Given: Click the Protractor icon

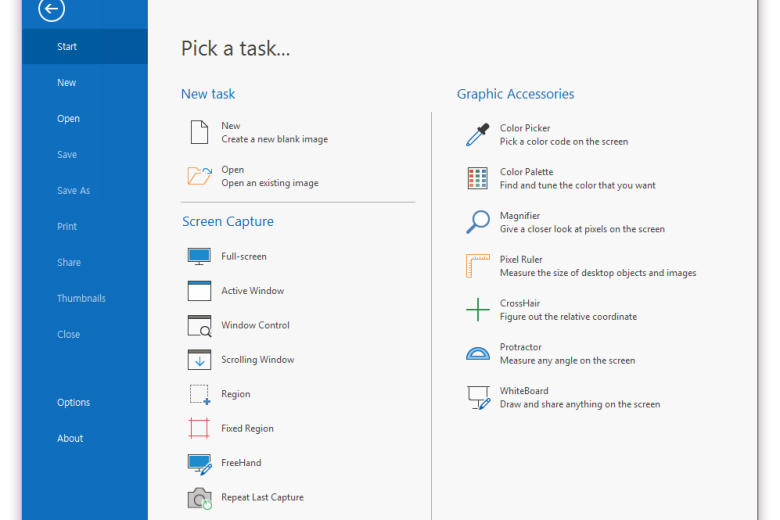Looking at the screenshot, I should 478,353.
